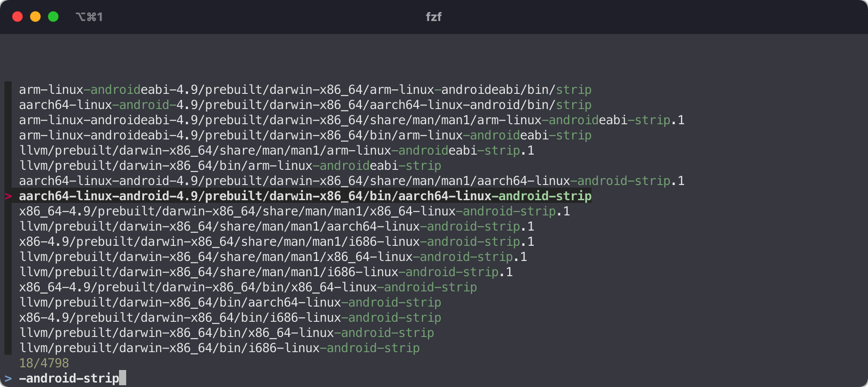This screenshot has width=868, height=387.
Task: Select llvm bin/aarch64-linux-android-strip result
Action: tap(230, 303)
